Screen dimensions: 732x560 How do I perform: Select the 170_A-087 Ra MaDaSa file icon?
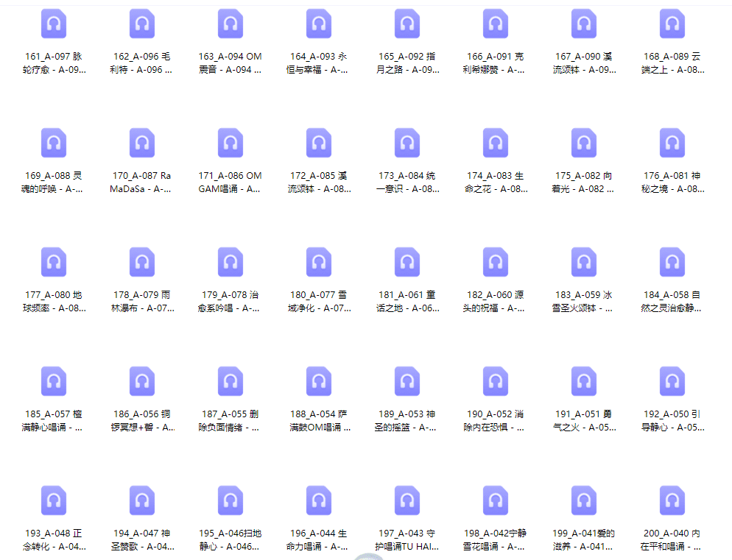[x=142, y=143]
